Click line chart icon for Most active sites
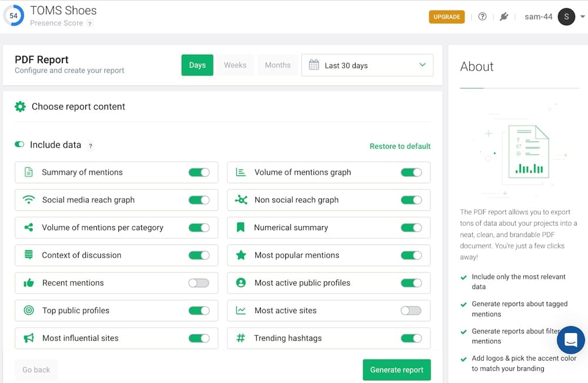The height and width of the screenshot is (383, 588). (x=240, y=310)
